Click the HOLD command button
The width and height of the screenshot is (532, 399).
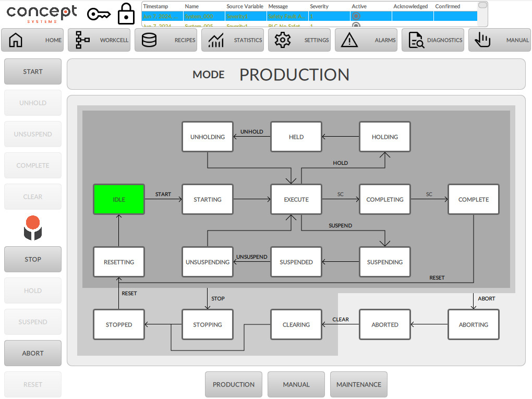tap(33, 291)
